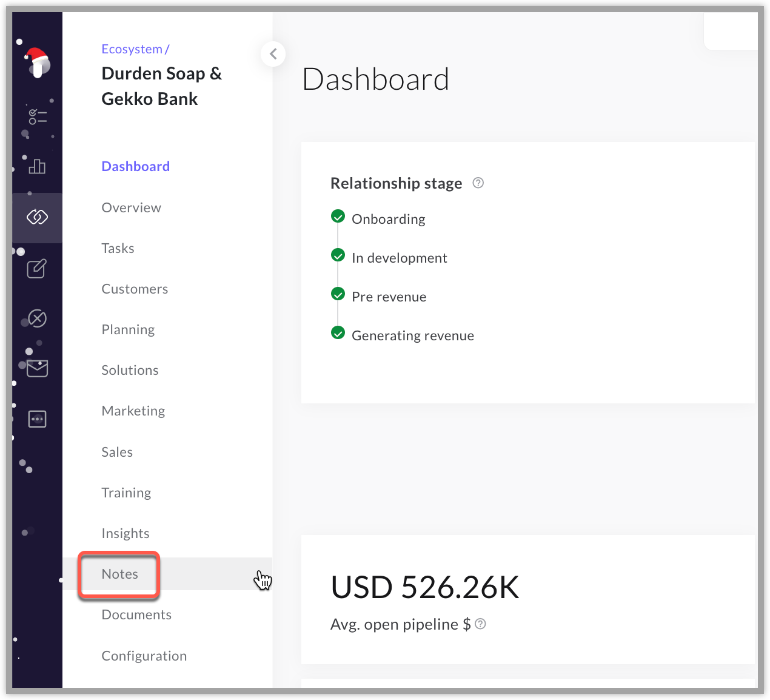This screenshot has height=700, width=770.
Task: Click the Onboarding stage checkmark
Action: [x=338, y=217]
